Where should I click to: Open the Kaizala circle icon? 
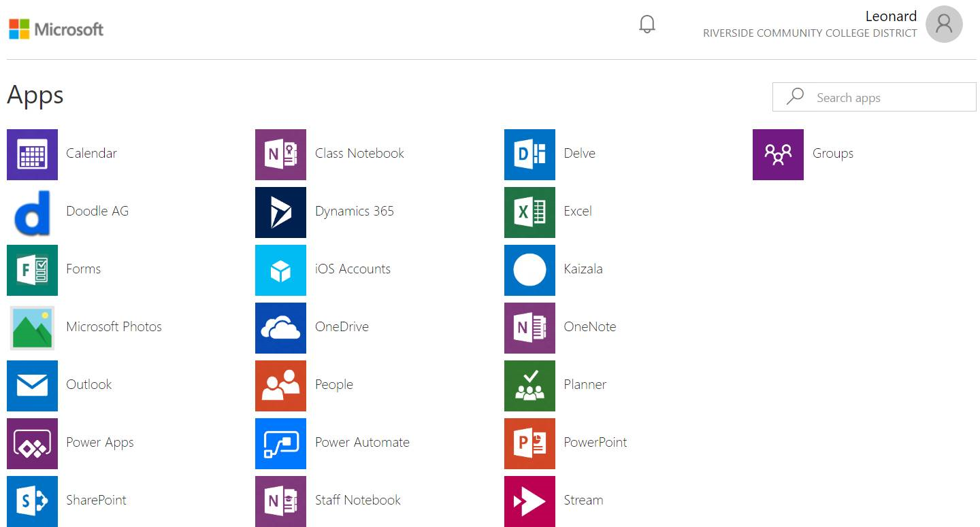[x=529, y=270]
